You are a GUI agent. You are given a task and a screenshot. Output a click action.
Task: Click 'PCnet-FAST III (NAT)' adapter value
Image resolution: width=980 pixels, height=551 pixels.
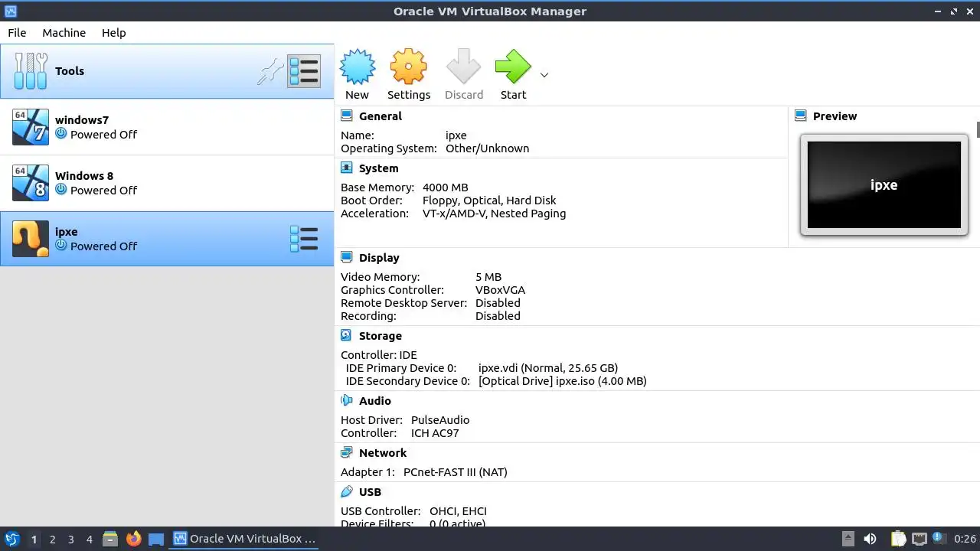(456, 472)
